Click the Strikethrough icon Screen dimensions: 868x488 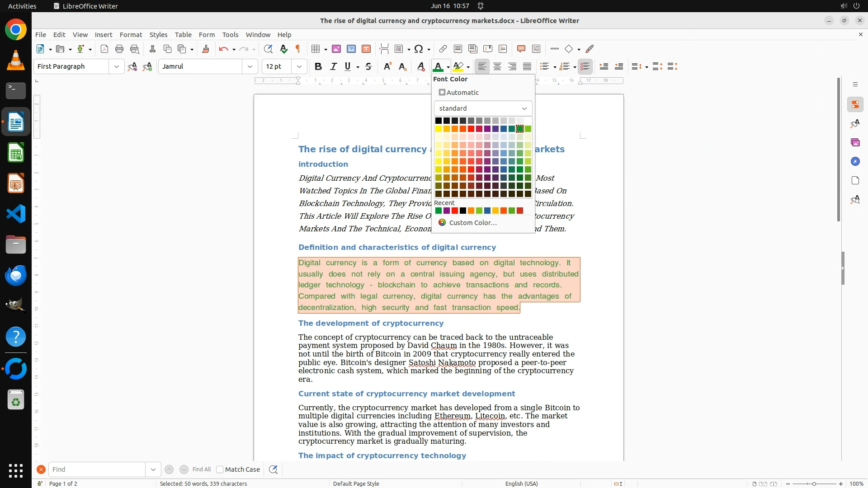368,66
